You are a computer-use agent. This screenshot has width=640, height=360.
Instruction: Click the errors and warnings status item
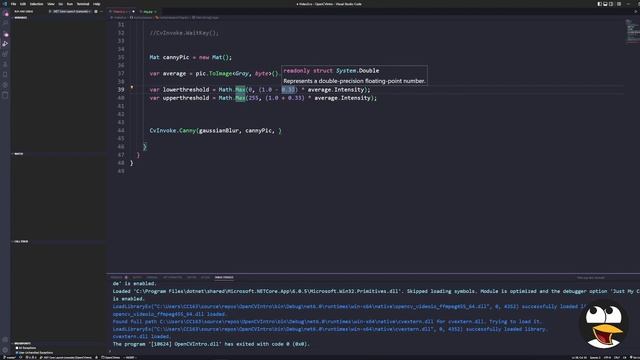pos(31,358)
